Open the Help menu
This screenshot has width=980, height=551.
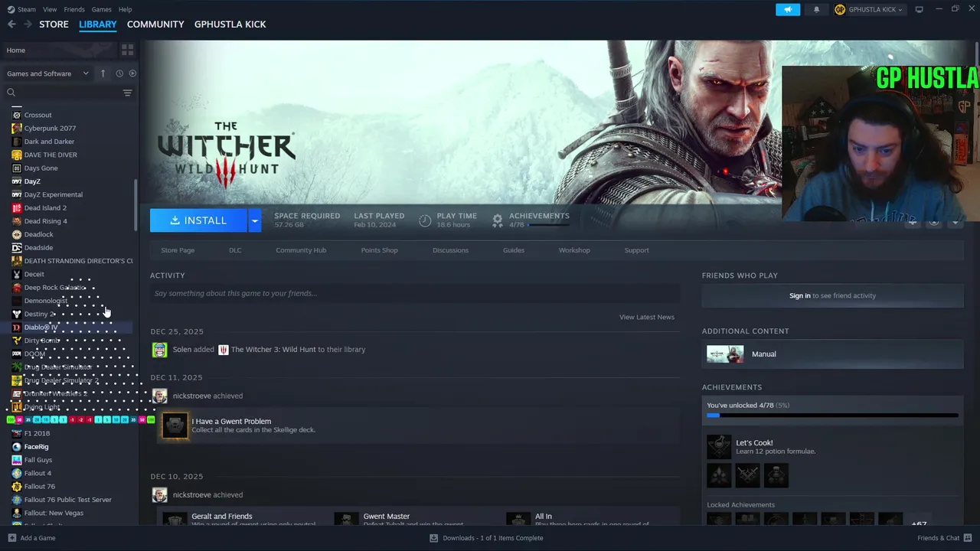coord(125,9)
